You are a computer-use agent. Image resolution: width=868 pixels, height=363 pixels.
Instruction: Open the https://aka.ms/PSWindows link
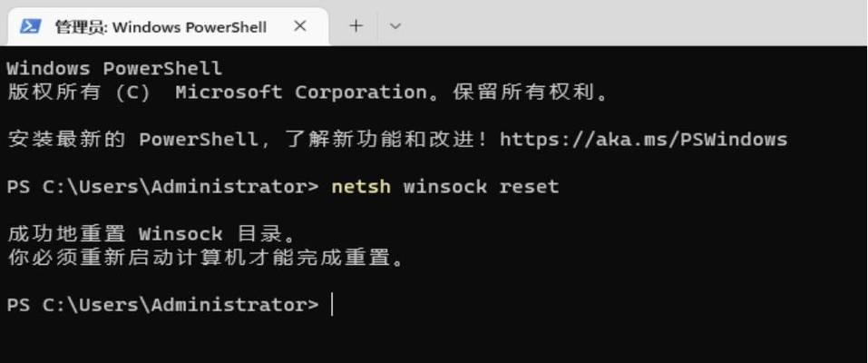643,139
